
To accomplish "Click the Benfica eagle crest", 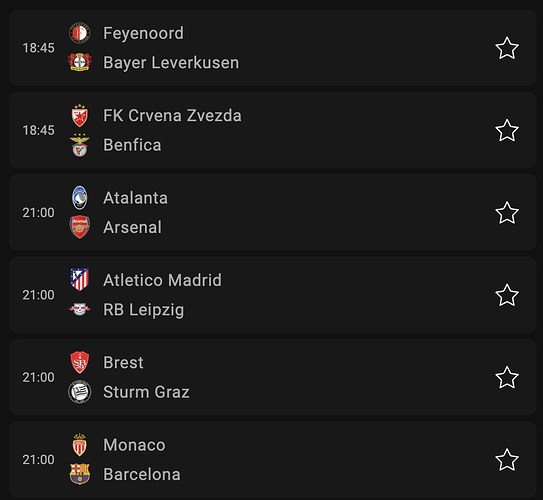I will click(x=80, y=145).
